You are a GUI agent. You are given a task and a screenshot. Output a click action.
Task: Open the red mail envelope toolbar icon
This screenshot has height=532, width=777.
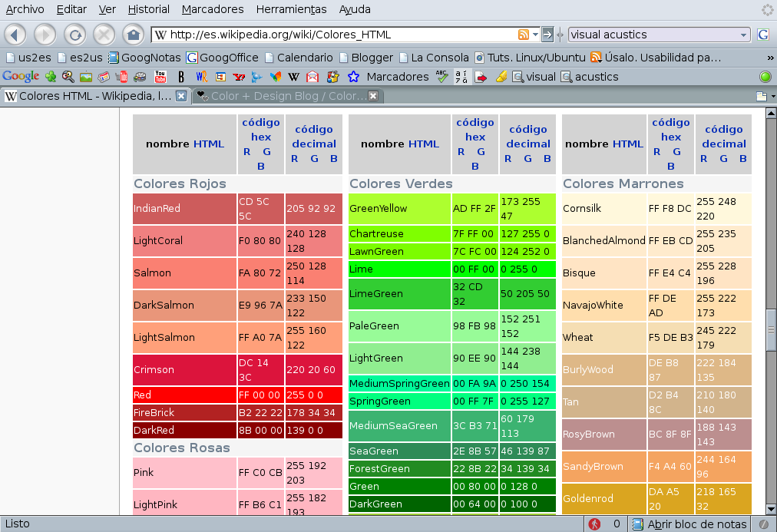[312, 77]
